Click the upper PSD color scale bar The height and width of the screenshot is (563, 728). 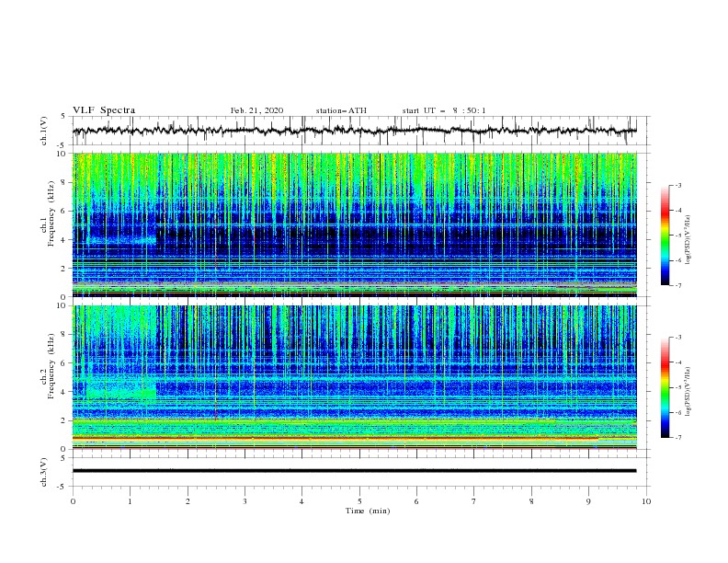pos(665,236)
